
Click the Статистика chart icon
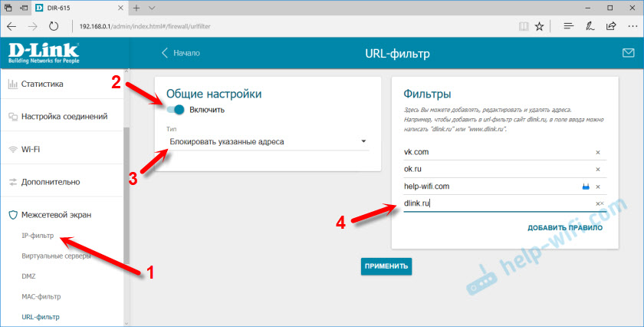(x=13, y=84)
